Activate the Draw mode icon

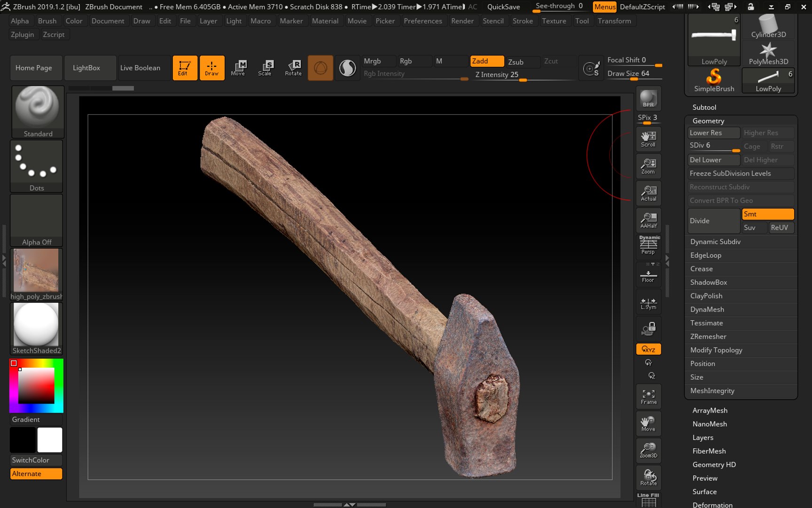click(212, 68)
